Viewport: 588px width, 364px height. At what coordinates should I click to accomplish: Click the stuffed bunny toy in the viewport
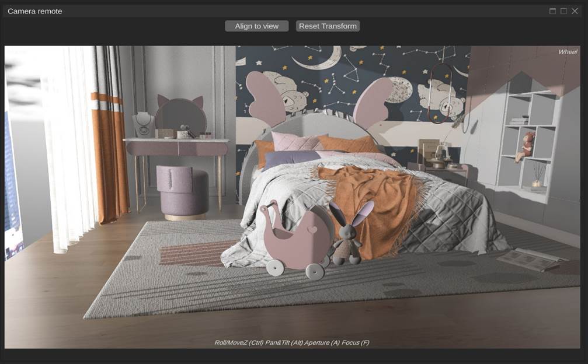pos(350,233)
